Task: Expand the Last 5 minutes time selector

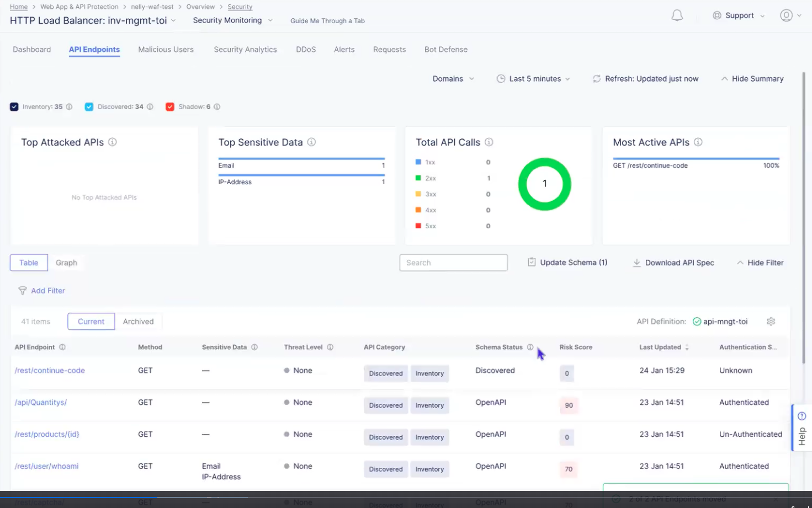Action: pos(533,78)
